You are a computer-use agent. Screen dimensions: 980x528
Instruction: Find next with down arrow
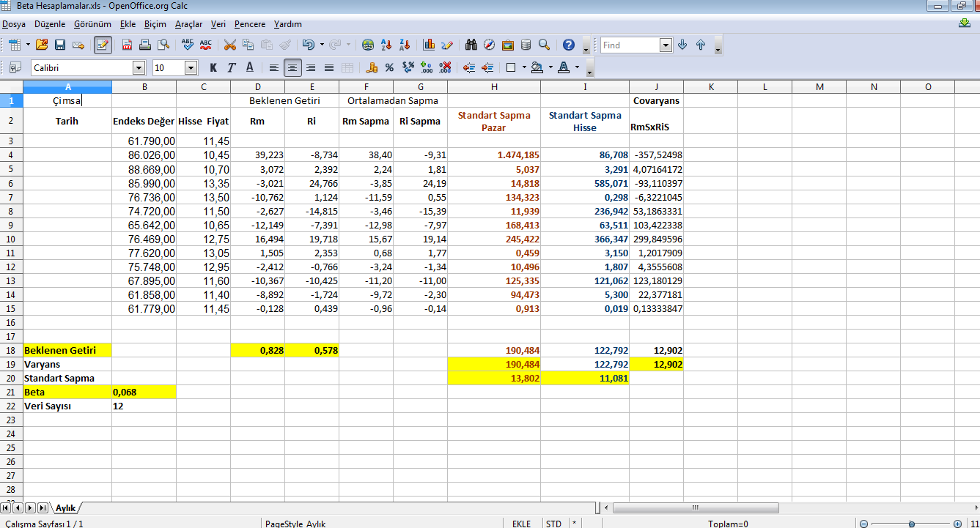(x=682, y=45)
